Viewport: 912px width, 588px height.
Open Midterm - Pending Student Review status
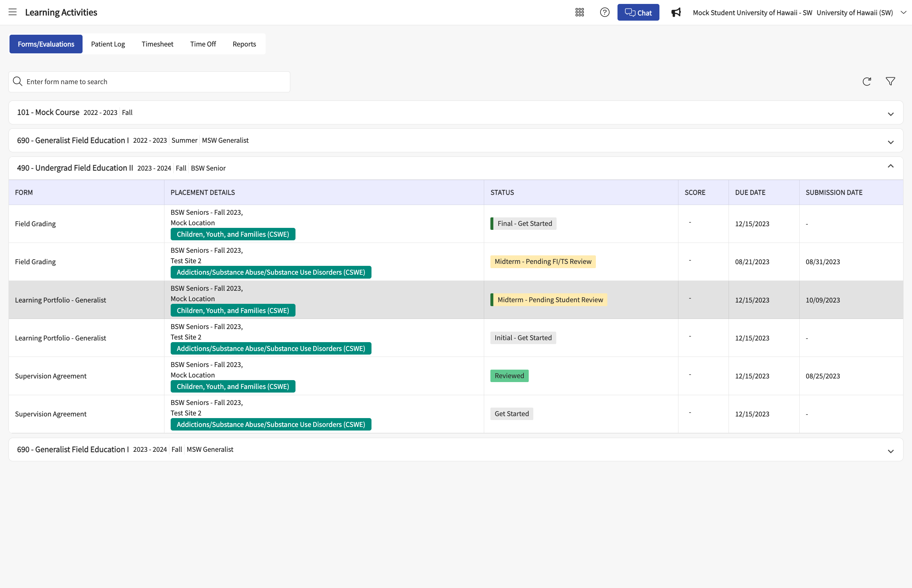point(549,300)
